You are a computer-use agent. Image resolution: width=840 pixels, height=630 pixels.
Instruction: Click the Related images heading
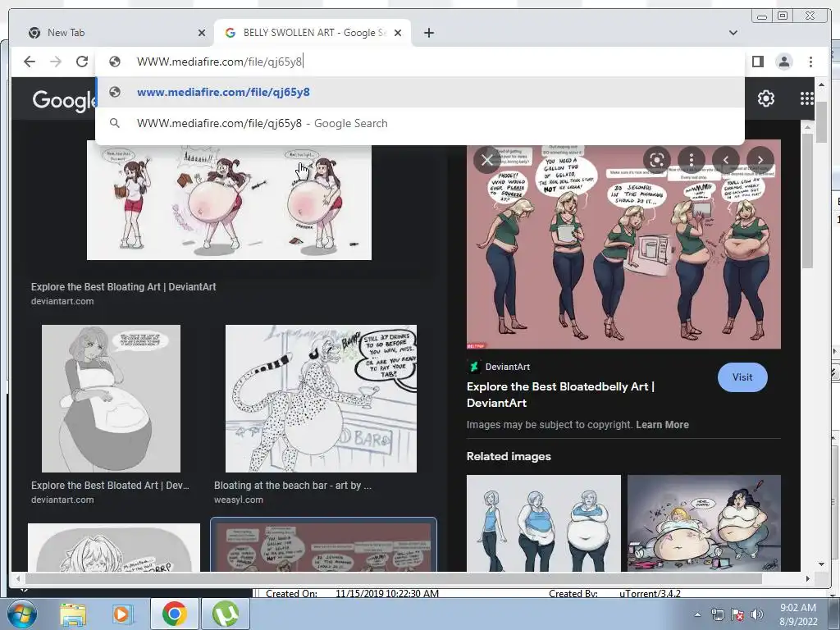(509, 456)
